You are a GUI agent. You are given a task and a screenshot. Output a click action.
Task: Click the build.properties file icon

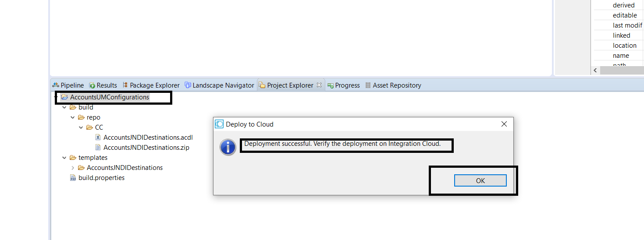pyautogui.click(x=73, y=178)
